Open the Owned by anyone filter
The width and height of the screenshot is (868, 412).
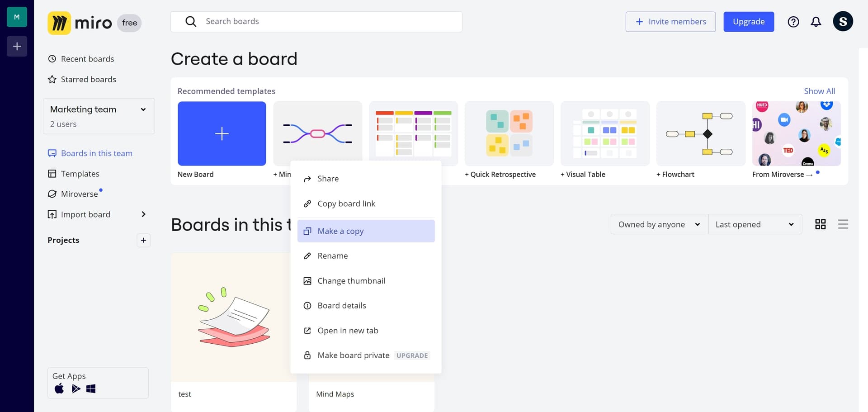coord(659,224)
